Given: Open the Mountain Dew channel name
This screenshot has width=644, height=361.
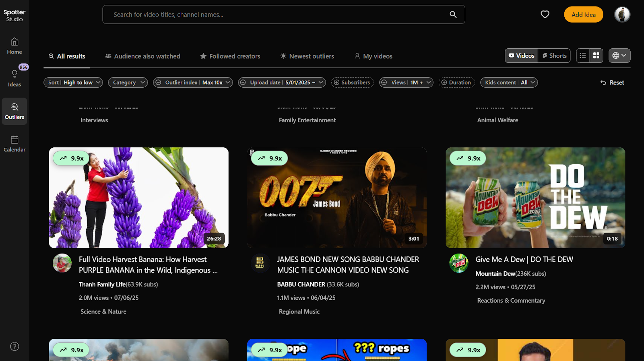Looking at the screenshot, I should pos(495,274).
